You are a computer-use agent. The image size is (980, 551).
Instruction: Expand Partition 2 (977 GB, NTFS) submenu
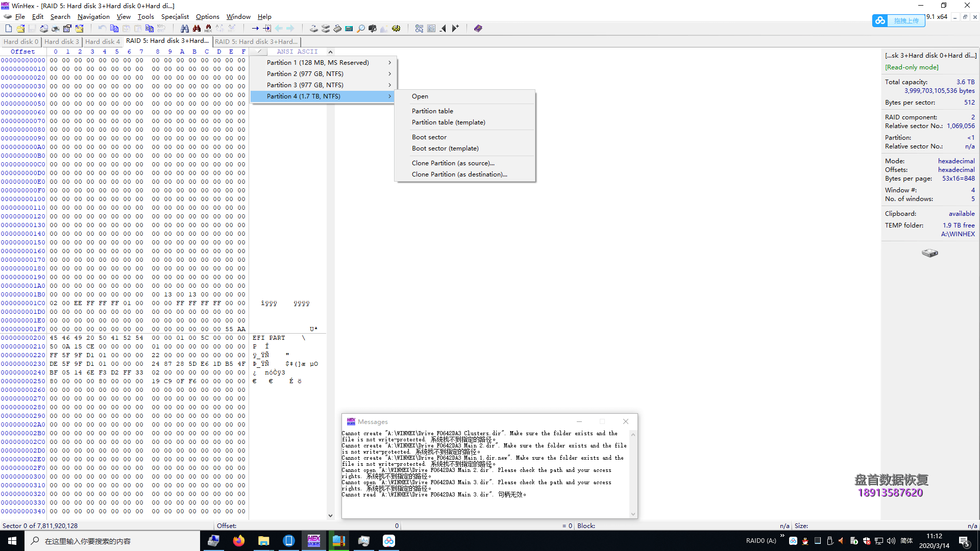point(323,74)
